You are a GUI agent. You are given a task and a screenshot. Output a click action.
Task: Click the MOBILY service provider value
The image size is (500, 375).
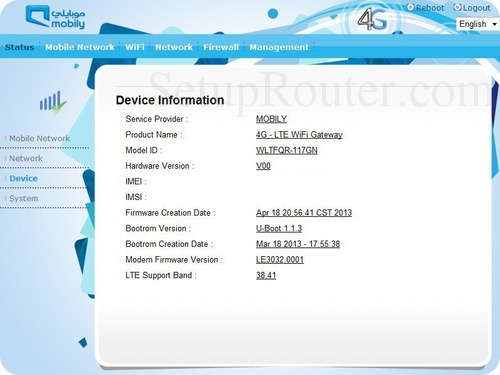click(x=271, y=119)
